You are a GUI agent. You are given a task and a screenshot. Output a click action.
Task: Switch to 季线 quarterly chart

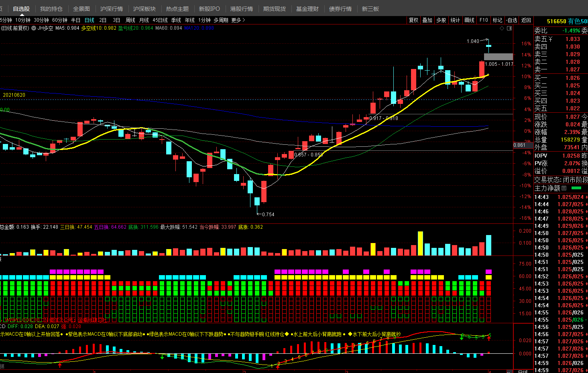(x=176, y=20)
